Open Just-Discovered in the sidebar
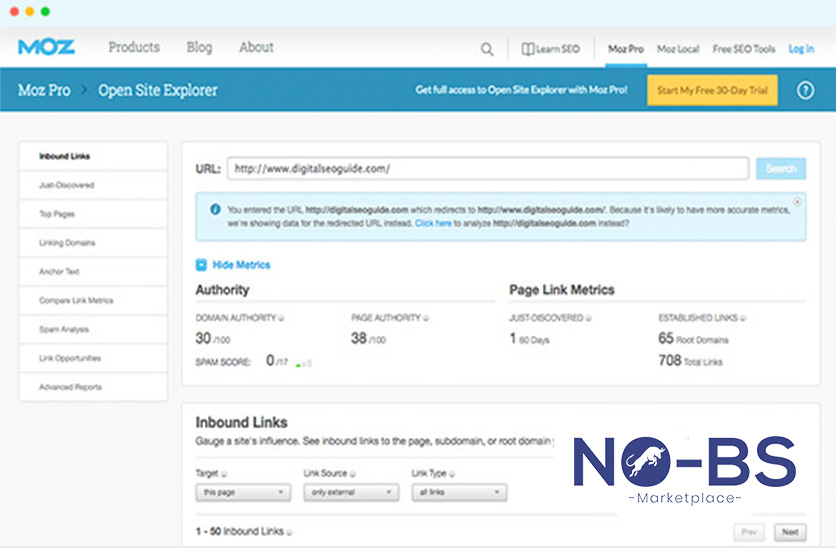Viewport: 840px width, 548px height. point(93,185)
